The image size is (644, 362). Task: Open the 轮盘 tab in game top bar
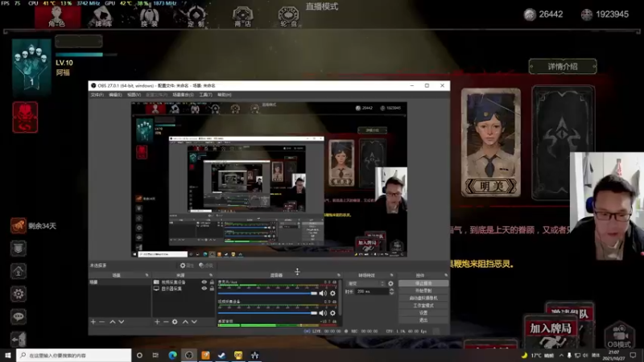[x=288, y=17]
